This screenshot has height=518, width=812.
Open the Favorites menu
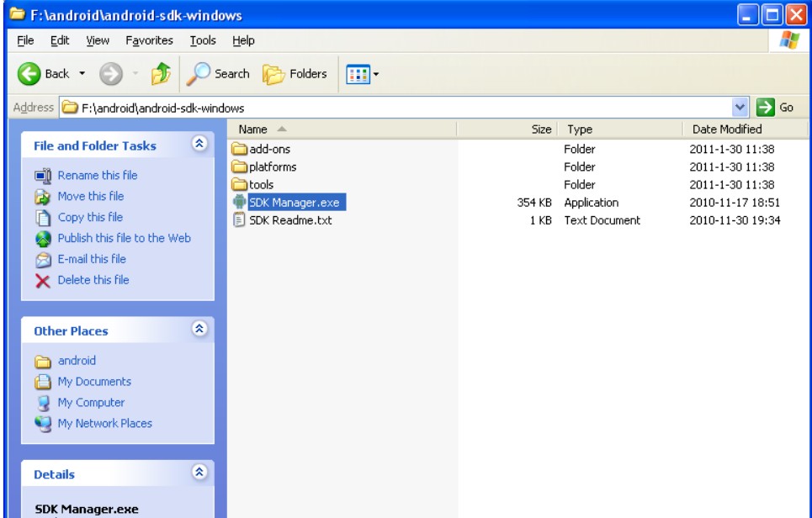[x=149, y=40]
